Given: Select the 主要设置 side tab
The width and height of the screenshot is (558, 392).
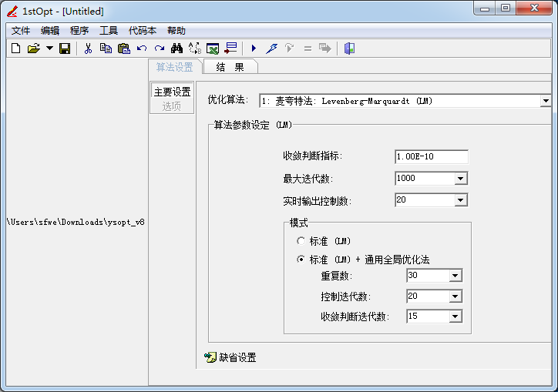Looking at the screenshot, I should (x=172, y=92).
